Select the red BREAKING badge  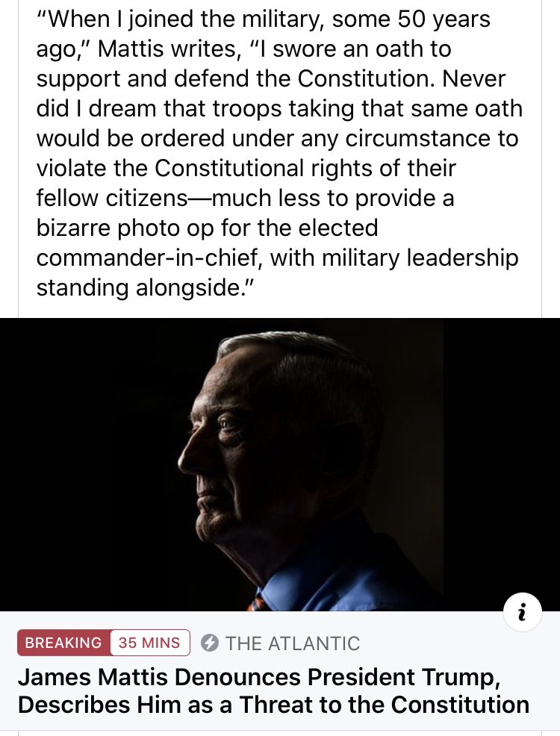[63, 643]
